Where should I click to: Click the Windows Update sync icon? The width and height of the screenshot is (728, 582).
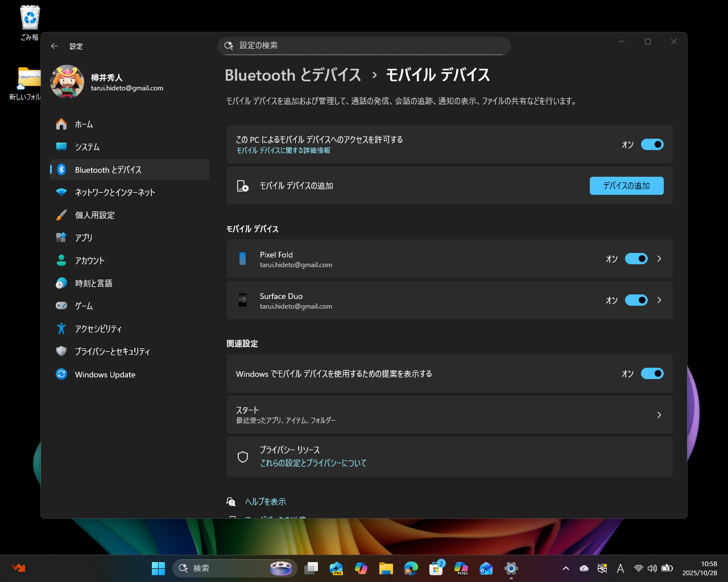pos(61,374)
